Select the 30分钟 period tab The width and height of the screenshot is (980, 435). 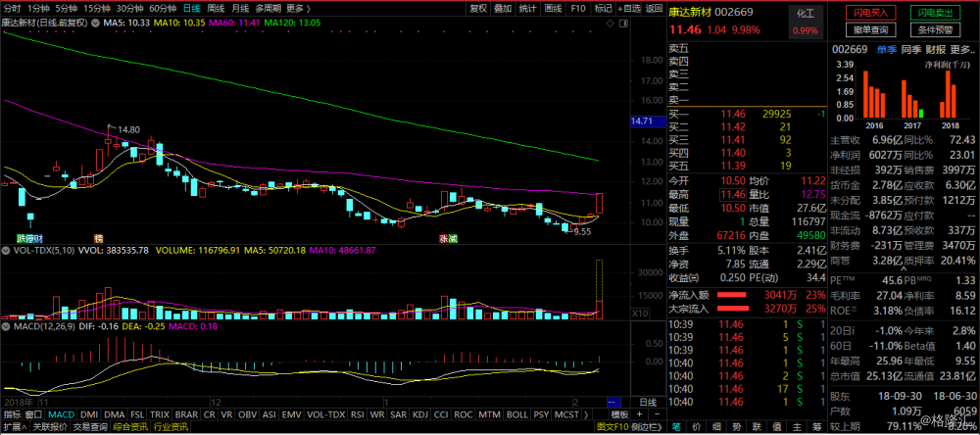point(130,8)
